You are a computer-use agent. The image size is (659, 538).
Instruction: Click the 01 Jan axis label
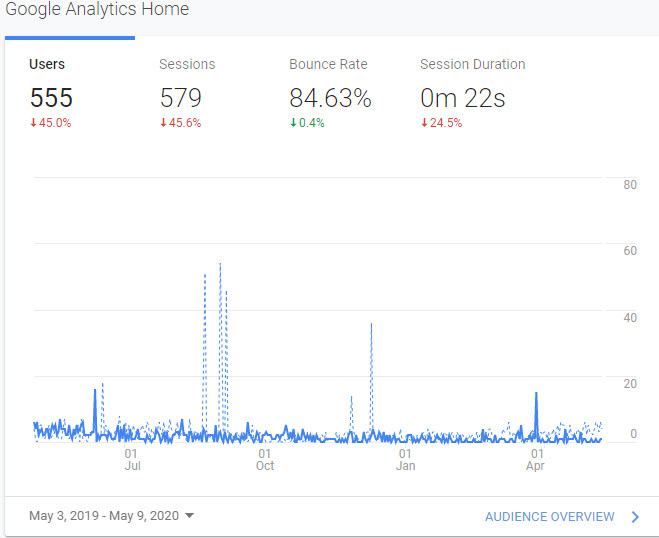405,459
